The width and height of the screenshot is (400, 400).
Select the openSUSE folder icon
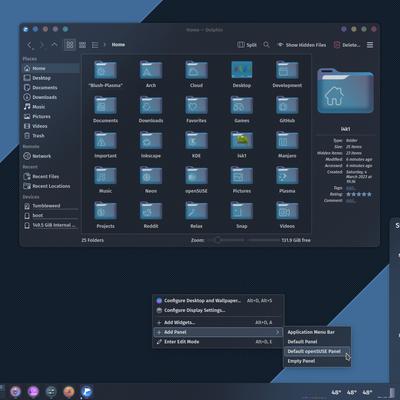(x=196, y=176)
